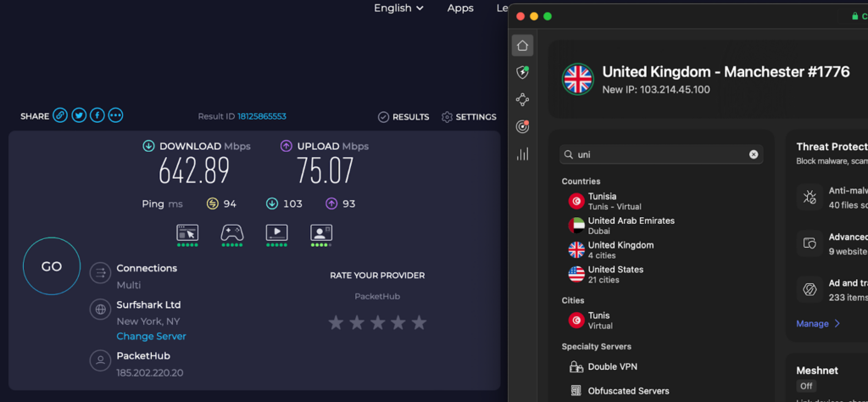
Task: Click the Advanced browsing protection icon
Action: [810, 243]
